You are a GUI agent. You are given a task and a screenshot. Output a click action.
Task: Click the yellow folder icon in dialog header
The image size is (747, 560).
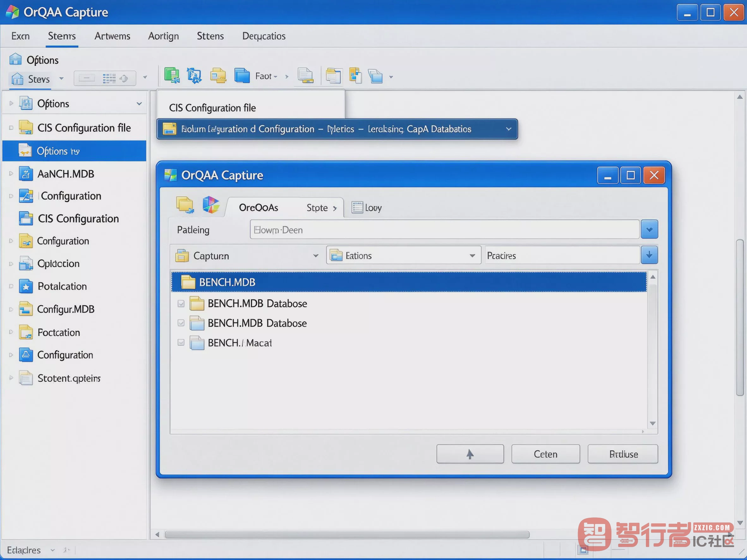(x=185, y=205)
